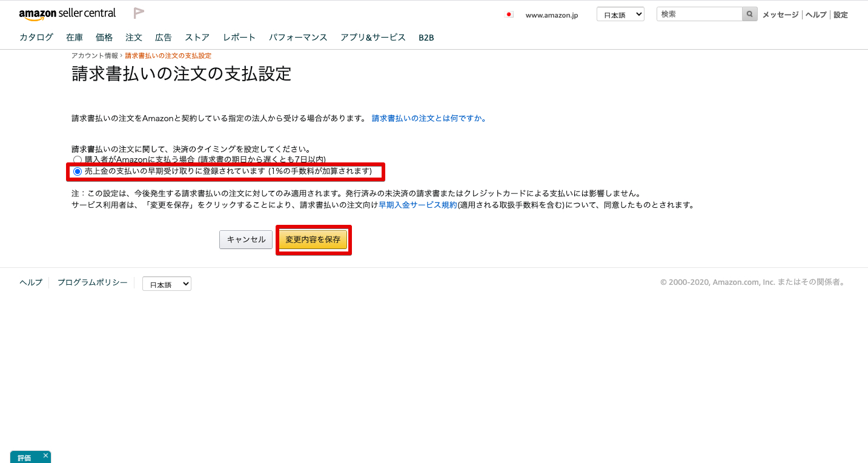The image size is (868, 463).
Task: Open the B2B menu
Action: (x=426, y=38)
